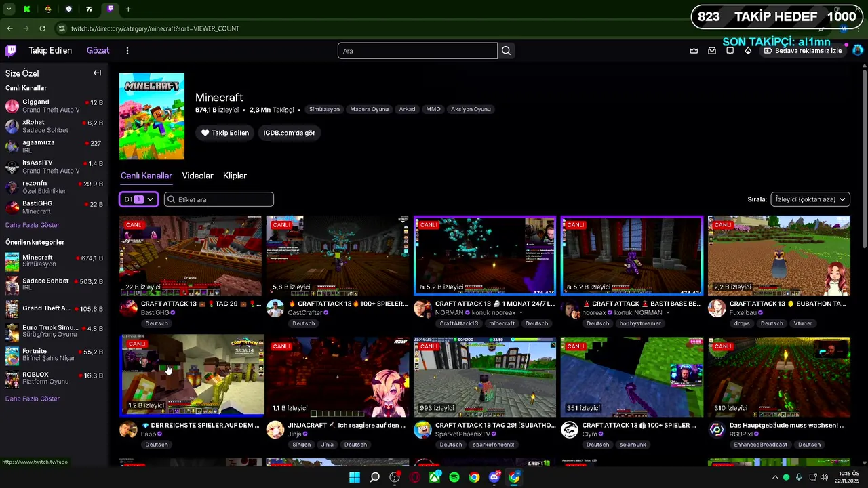This screenshot has width=868, height=488.
Task: Click into the Ara search box
Action: pyautogui.click(x=418, y=51)
